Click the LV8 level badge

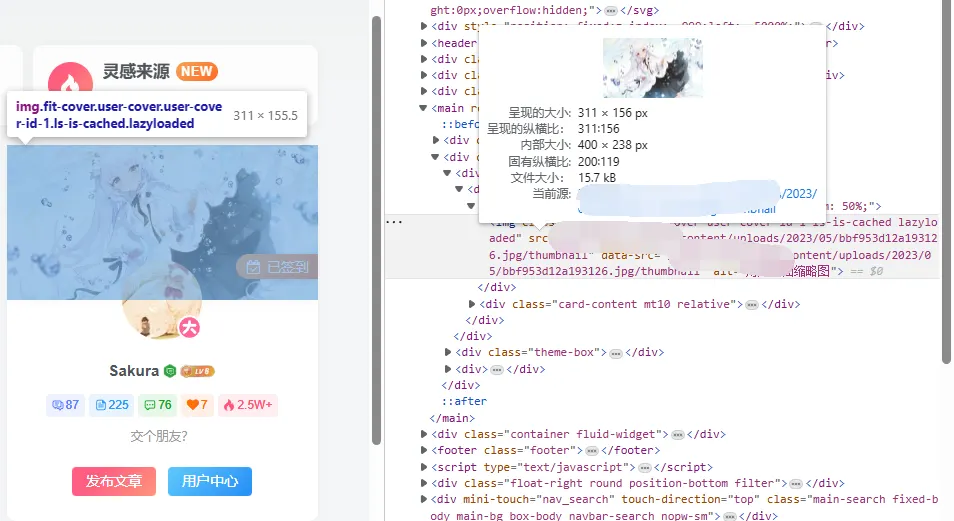point(197,371)
